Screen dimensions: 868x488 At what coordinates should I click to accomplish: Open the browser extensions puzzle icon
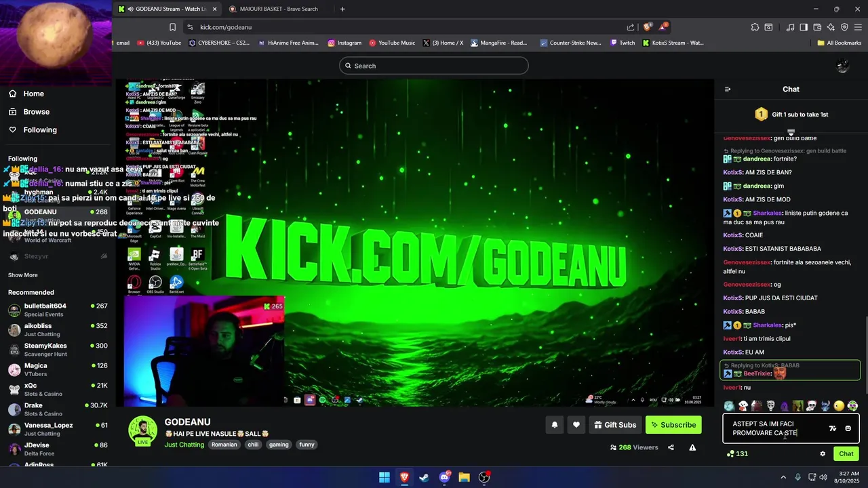755,27
